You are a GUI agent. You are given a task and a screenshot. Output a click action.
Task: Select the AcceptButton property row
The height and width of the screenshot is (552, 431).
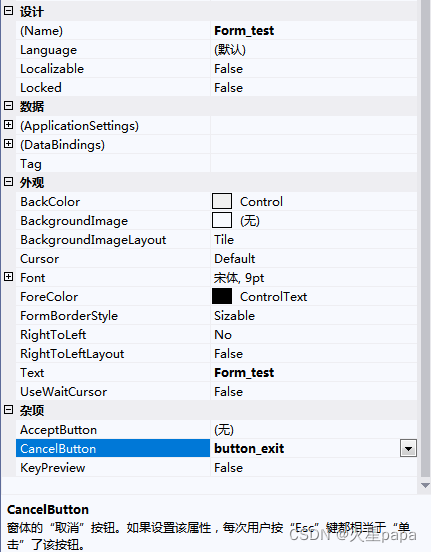point(217,429)
